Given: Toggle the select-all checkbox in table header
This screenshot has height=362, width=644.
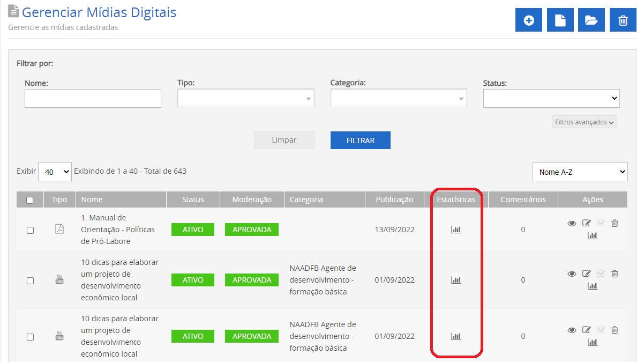Looking at the screenshot, I should pos(30,200).
